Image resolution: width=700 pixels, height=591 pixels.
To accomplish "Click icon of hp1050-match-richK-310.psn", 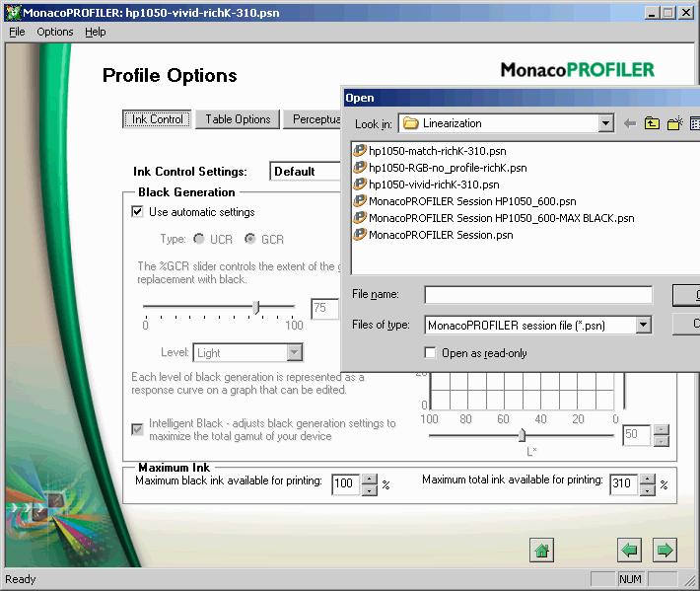I will point(360,151).
